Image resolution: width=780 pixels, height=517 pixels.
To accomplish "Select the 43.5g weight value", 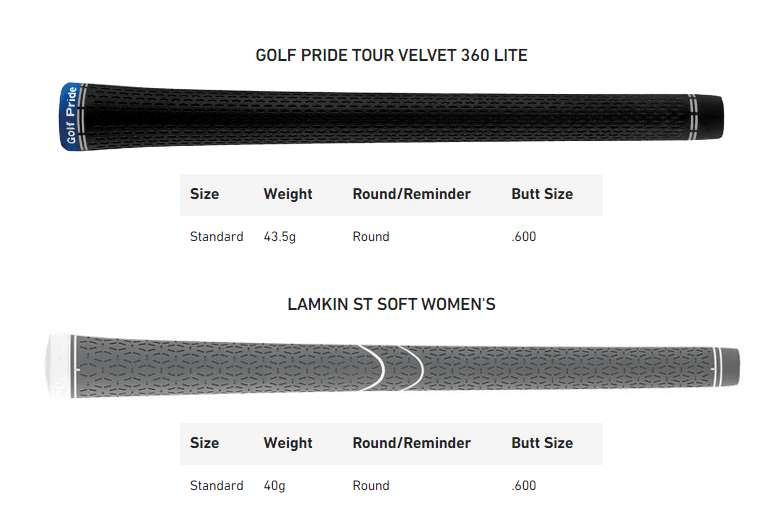I will click(x=279, y=237).
